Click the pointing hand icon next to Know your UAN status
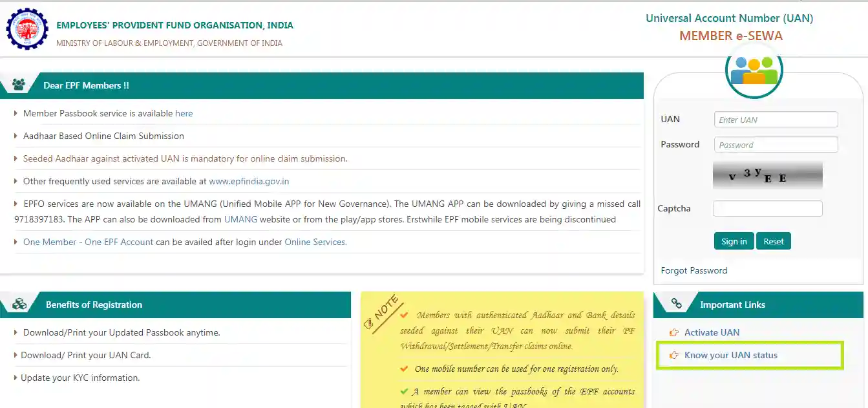The image size is (868, 408). [x=674, y=355]
